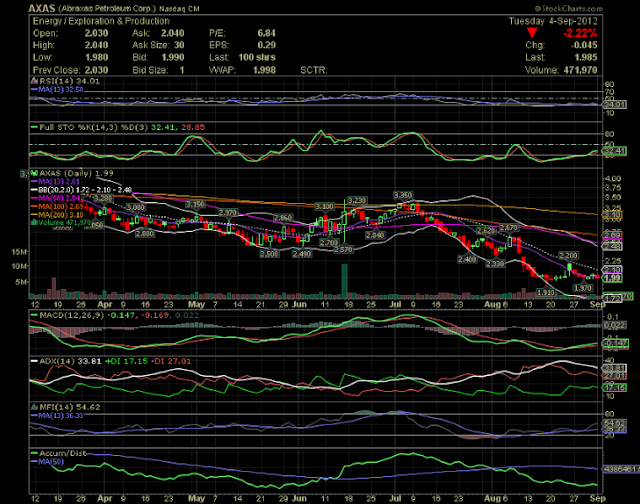This screenshot has width=640, height=504.
Task: Click the 34.01 RSI axis tag
Action: tap(614, 105)
